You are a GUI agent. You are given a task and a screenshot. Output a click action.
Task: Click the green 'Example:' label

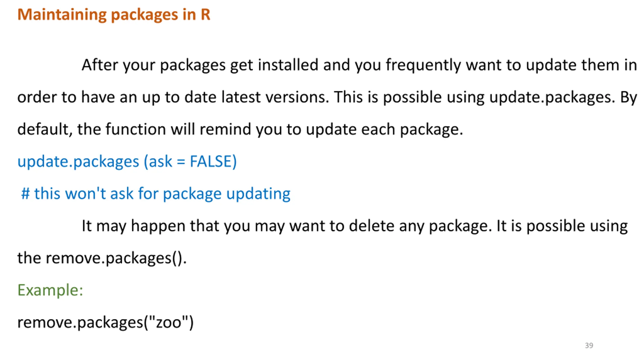[50, 290]
